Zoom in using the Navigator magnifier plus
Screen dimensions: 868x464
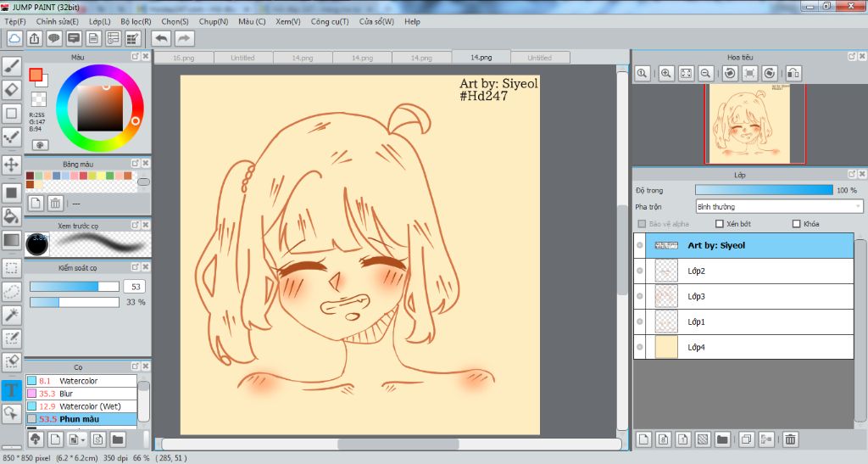click(x=666, y=73)
